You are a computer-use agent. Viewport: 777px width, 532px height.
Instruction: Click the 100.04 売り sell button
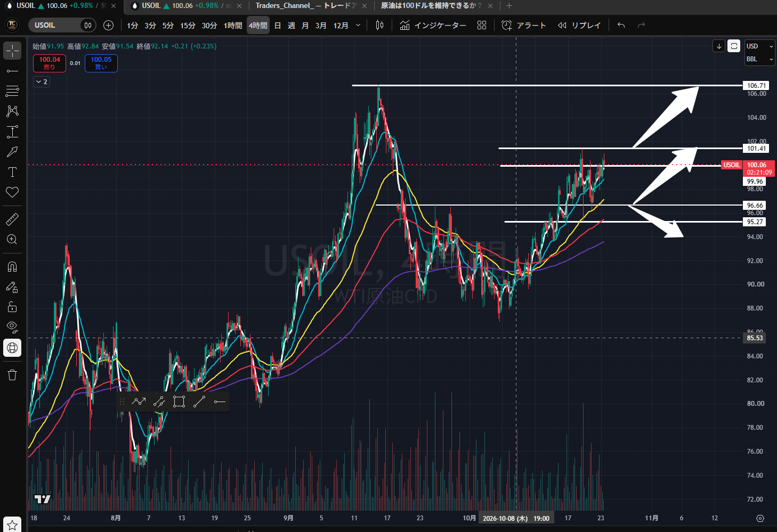pyautogui.click(x=49, y=63)
